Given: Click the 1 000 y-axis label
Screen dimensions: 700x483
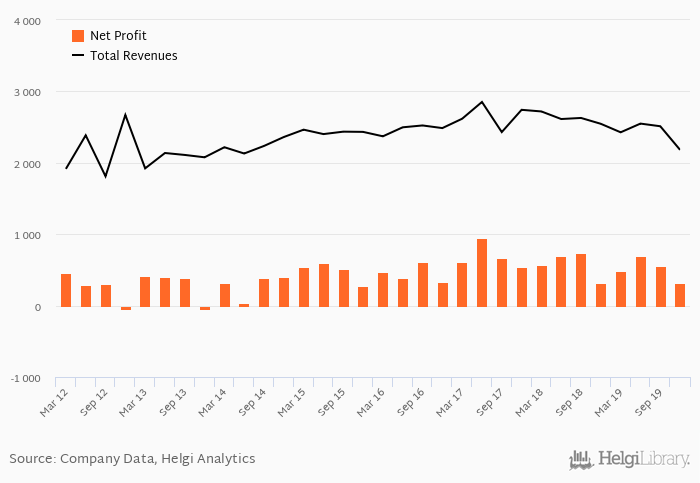Looking at the screenshot, I should pos(27,236).
